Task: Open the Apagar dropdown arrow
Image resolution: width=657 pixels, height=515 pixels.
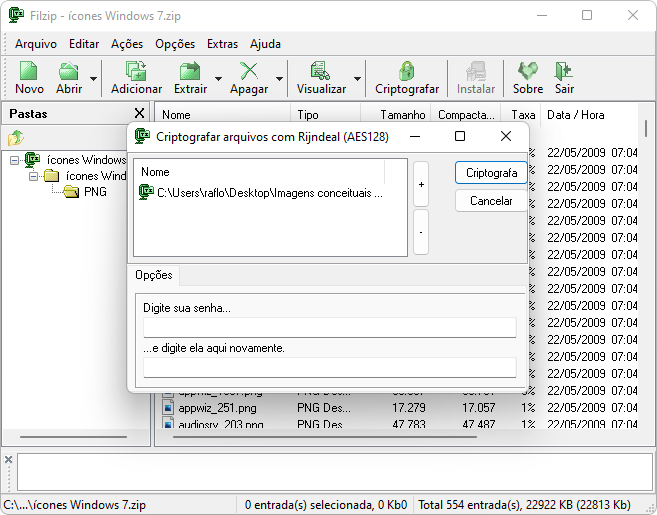Action: tap(279, 78)
